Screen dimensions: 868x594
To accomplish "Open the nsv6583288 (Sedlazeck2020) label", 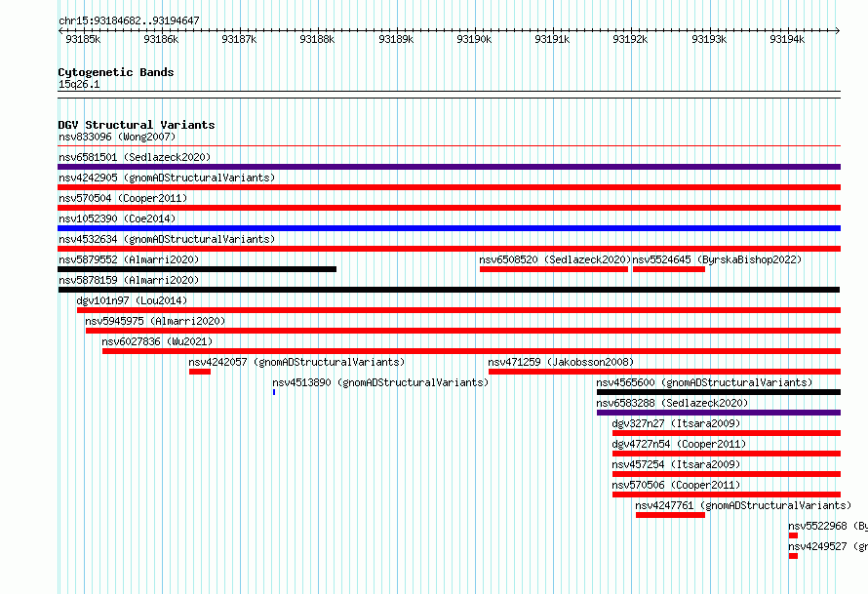I will click(x=672, y=403).
